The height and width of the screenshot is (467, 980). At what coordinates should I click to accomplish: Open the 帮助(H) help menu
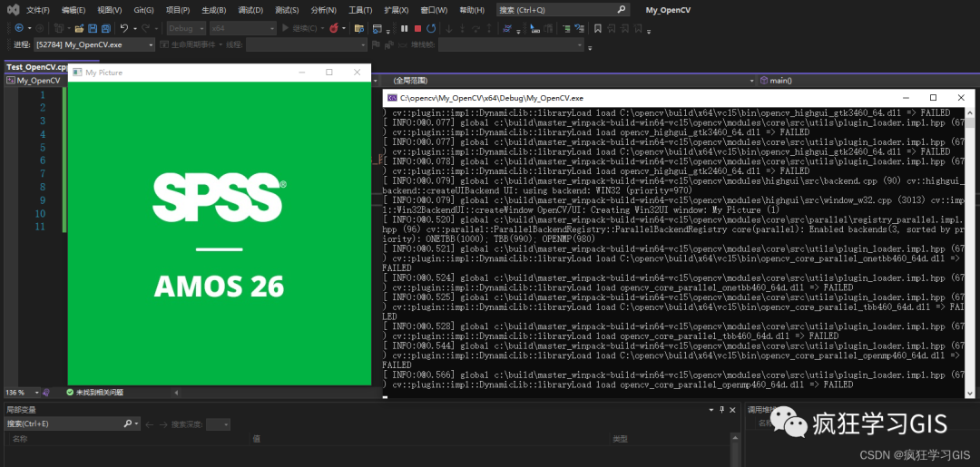coord(472,10)
